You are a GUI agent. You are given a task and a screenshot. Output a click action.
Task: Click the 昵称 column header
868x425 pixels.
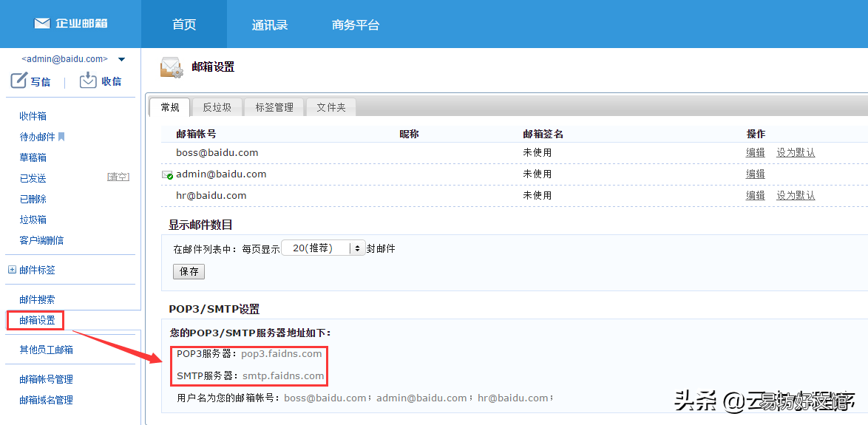[409, 134]
